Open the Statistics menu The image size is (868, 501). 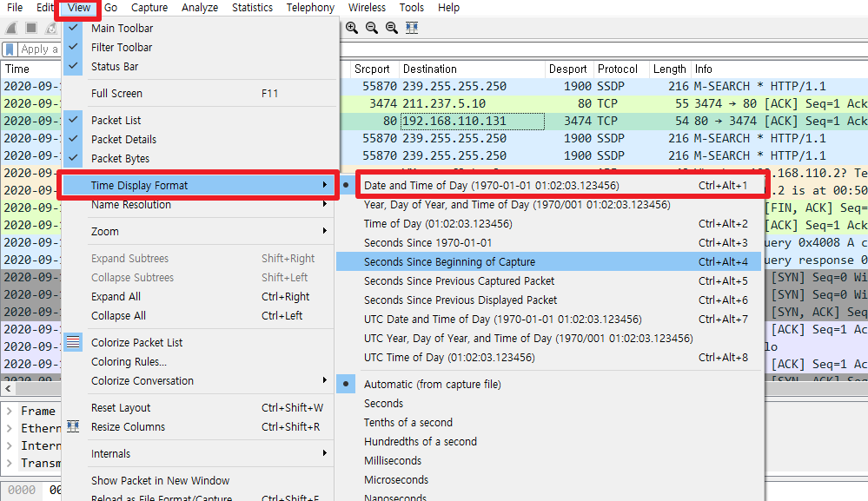point(252,8)
